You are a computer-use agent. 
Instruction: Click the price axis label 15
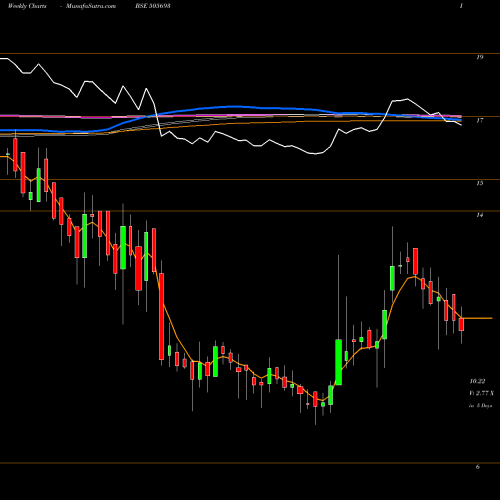pyautogui.click(x=479, y=183)
